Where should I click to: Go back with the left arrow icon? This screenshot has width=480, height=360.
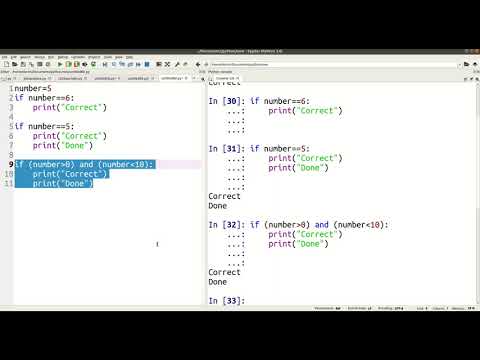[198, 64]
